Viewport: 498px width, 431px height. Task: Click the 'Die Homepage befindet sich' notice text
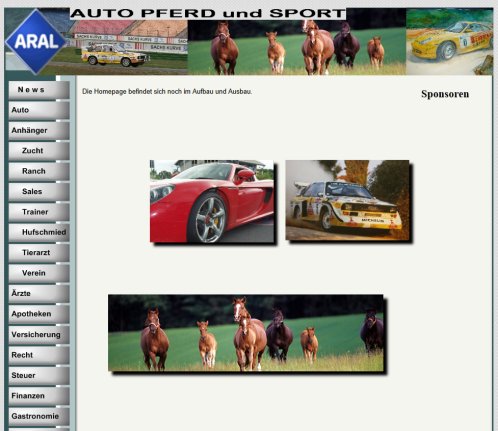coord(167,91)
